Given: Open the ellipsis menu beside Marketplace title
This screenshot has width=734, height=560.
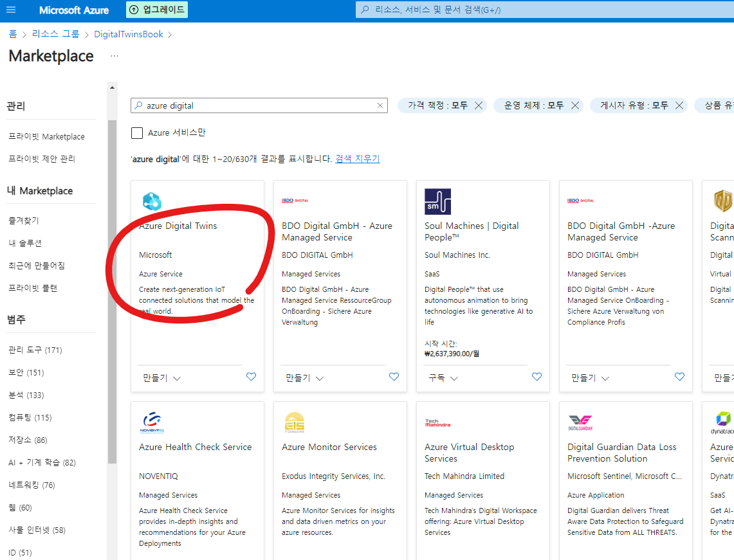Looking at the screenshot, I should [x=115, y=56].
